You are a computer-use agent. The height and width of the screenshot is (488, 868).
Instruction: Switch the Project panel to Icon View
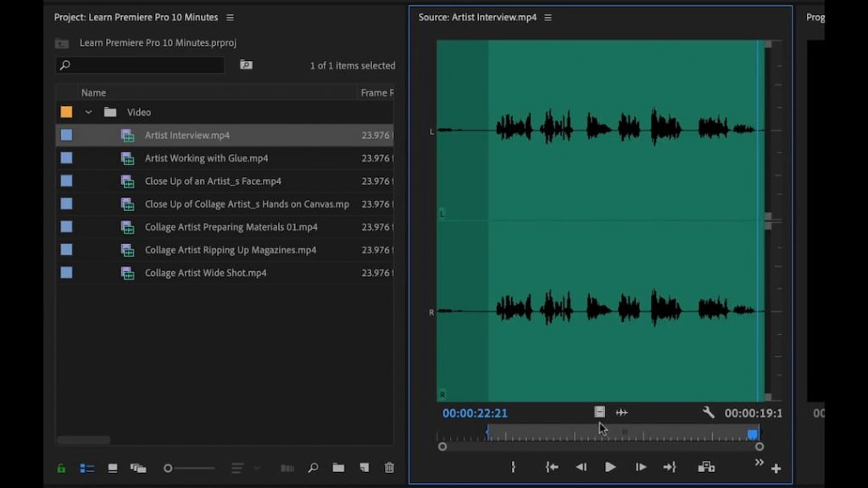[111, 468]
